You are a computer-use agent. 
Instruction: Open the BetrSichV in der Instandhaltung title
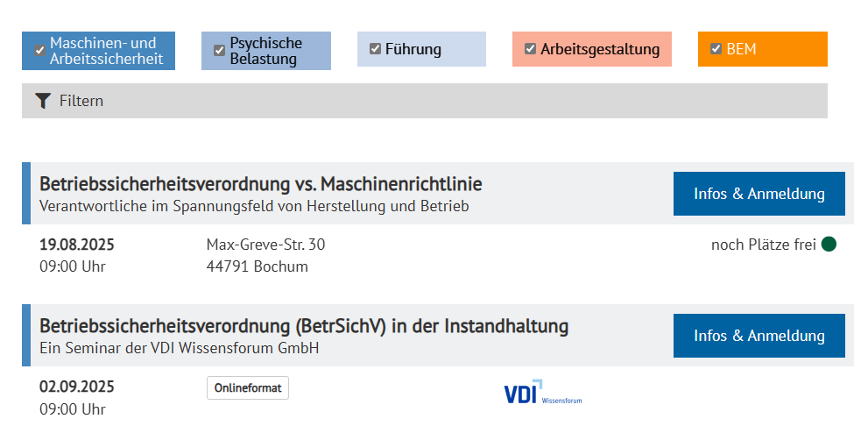click(304, 326)
